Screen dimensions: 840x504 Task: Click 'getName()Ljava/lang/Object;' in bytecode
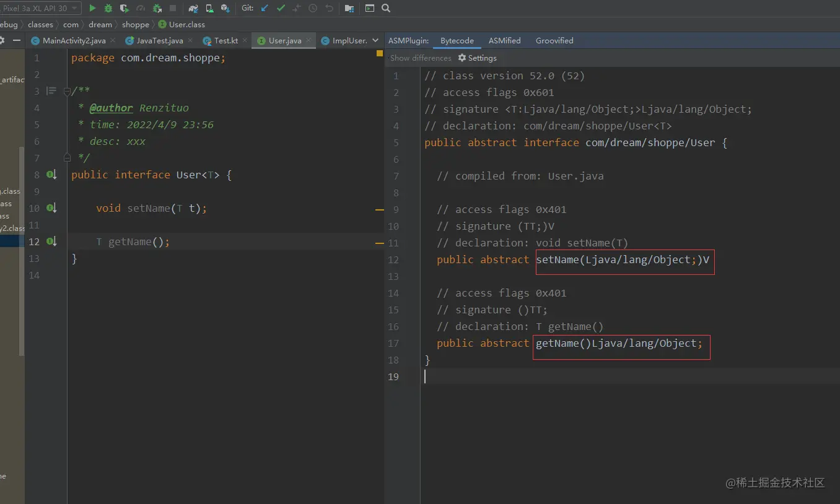pyautogui.click(x=619, y=343)
